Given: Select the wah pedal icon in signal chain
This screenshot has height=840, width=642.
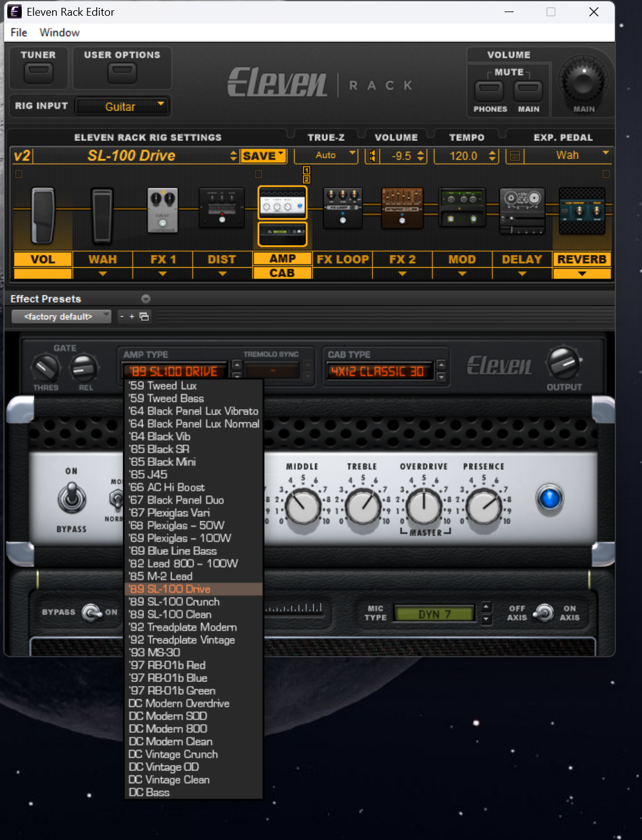Looking at the screenshot, I should click(x=102, y=215).
